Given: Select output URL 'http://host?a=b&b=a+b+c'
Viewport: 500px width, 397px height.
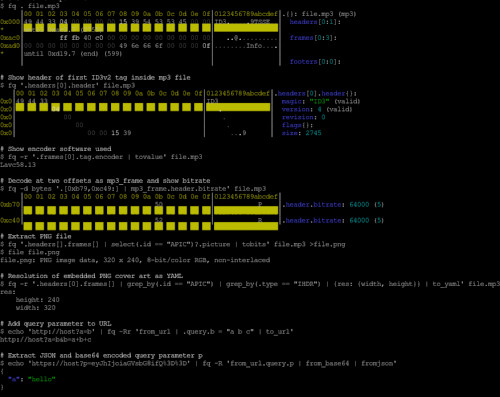Looking at the screenshot, I should 46,340.
